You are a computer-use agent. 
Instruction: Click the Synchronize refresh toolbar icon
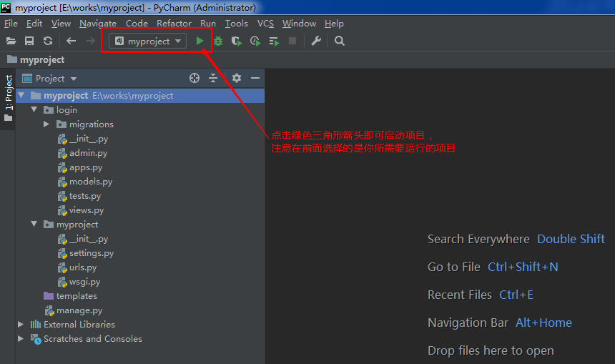[x=48, y=41]
